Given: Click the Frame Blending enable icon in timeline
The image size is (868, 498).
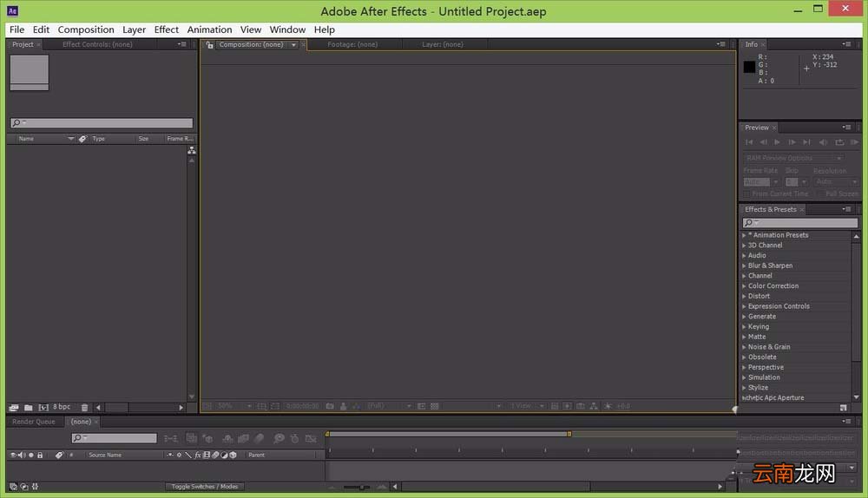Looking at the screenshot, I should point(243,439).
